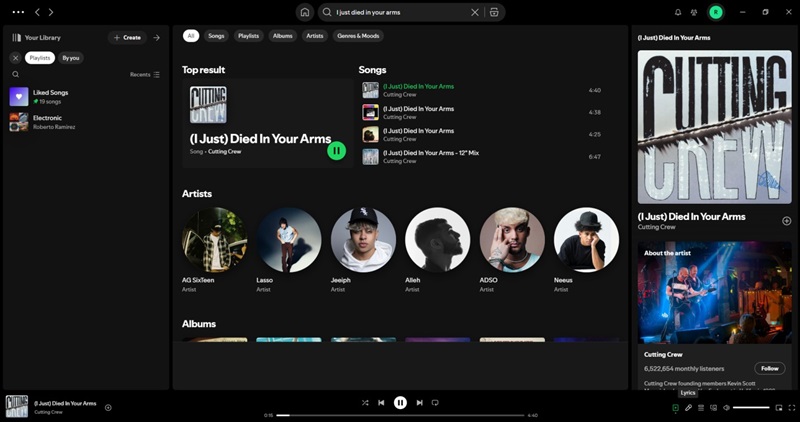
Task: Adjust the volume slider
Action: click(x=751, y=408)
